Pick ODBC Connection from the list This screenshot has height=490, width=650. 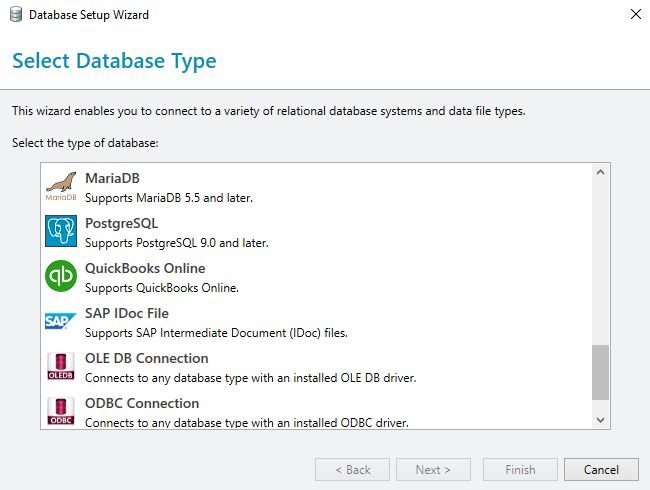tap(142, 403)
